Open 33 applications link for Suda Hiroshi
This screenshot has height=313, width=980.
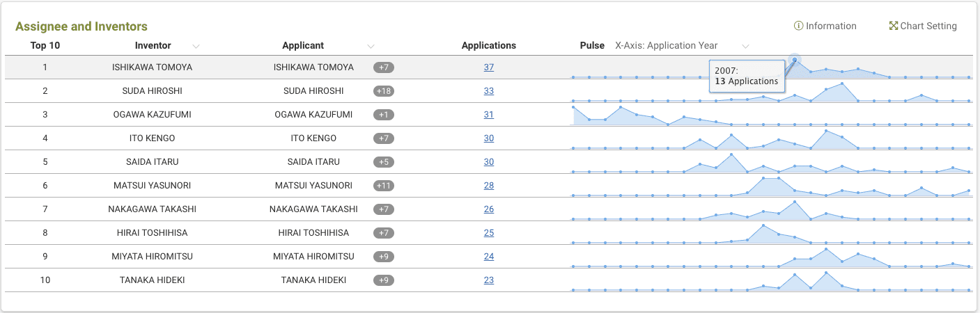(x=488, y=91)
